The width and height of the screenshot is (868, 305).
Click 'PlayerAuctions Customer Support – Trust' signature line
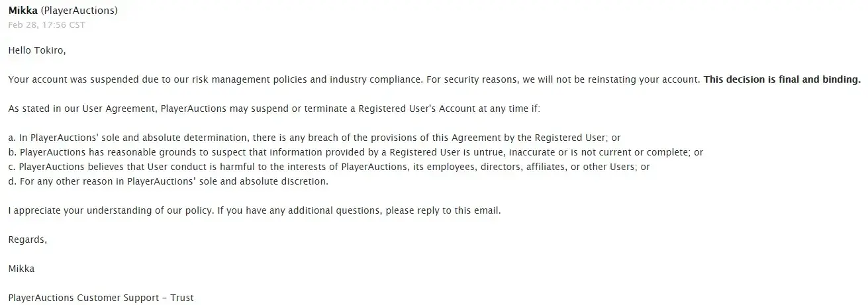click(101, 298)
